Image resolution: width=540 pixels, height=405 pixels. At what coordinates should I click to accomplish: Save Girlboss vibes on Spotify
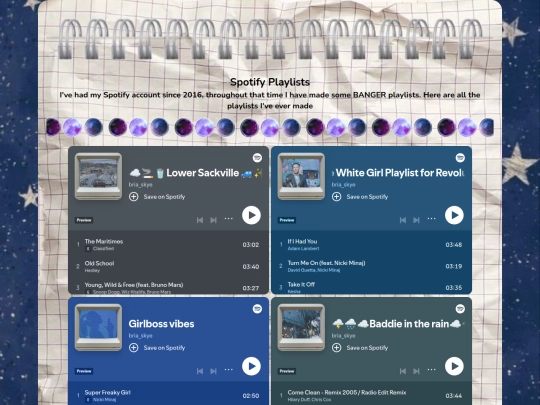157,347
